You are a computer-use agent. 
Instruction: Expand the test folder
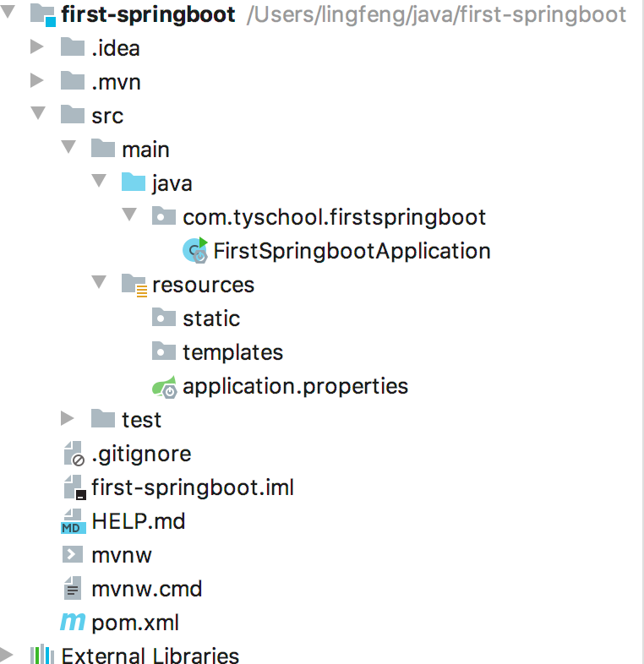(68, 419)
